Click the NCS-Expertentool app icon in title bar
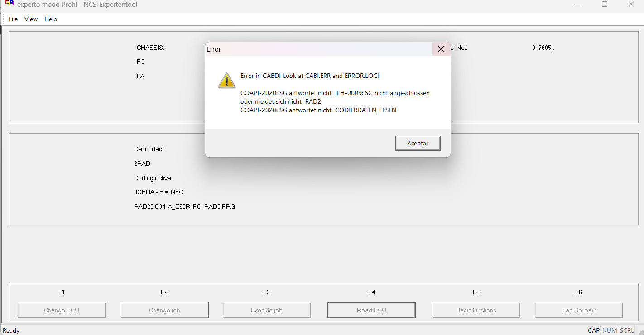The height and width of the screenshot is (335, 644). [x=10, y=3]
